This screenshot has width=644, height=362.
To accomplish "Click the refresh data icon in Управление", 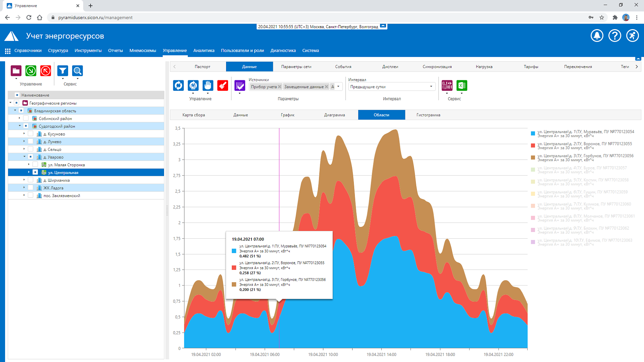I will pyautogui.click(x=178, y=86).
